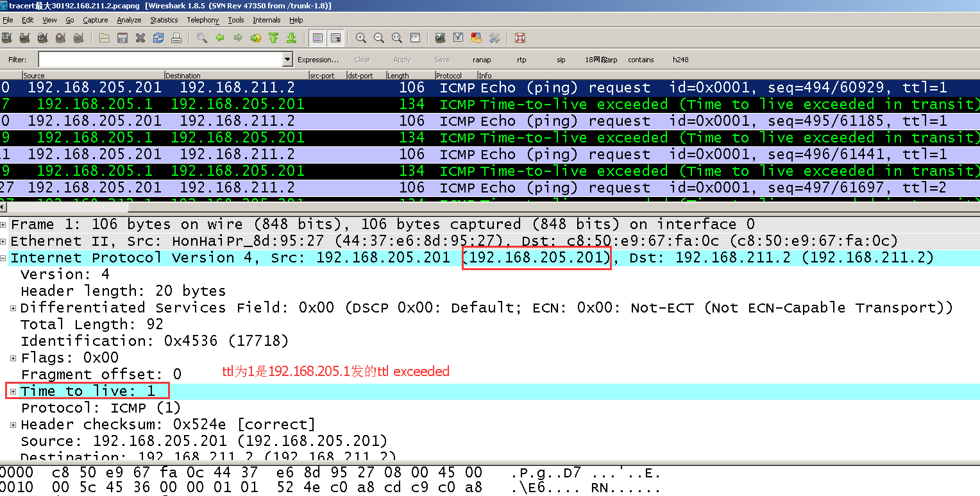980x496 pixels.
Task: Expand the Time to live node
Action: point(13,391)
